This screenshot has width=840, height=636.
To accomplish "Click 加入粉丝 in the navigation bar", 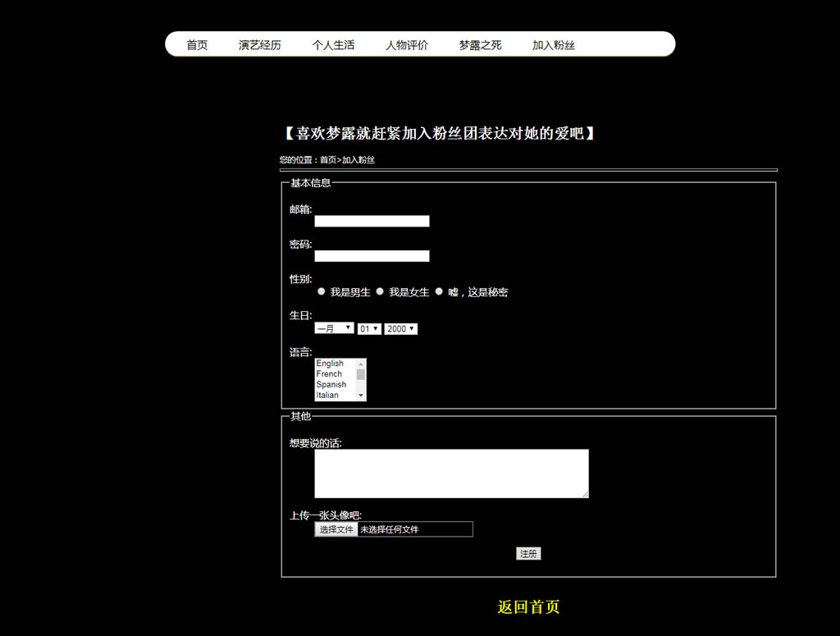I will point(554,45).
